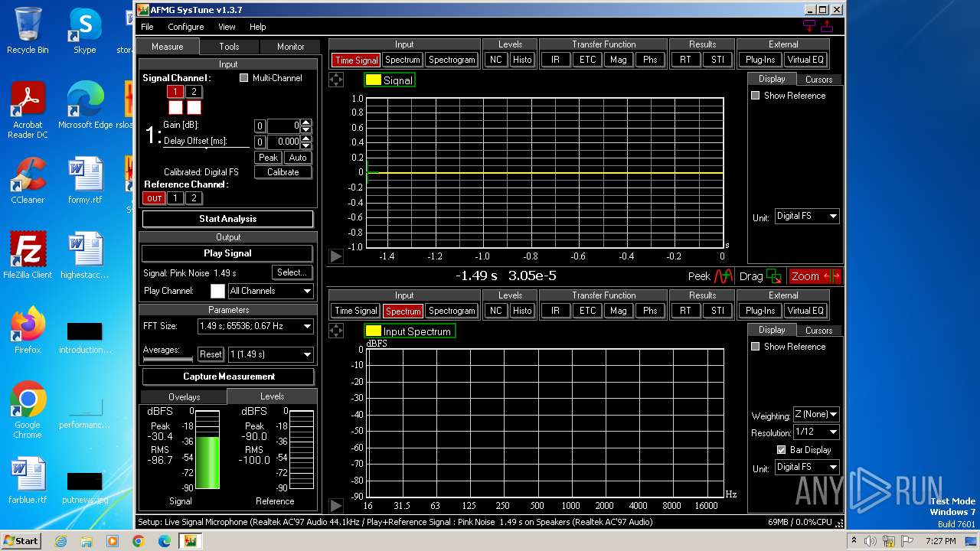The image size is (980, 551).
Task: Activate the Zoom cursor mode
Action: tap(815, 276)
